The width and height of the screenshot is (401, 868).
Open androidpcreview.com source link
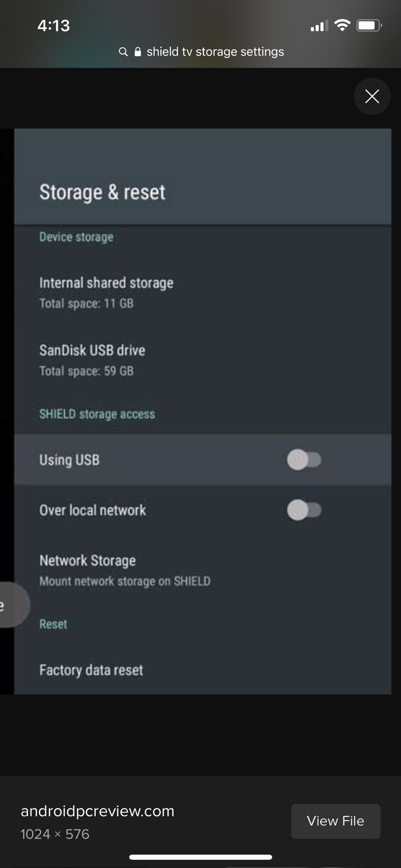point(98,811)
